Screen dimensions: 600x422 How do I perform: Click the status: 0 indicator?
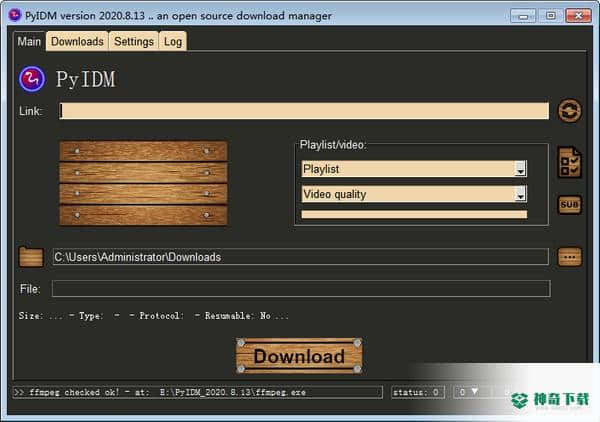click(x=418, y=392)
